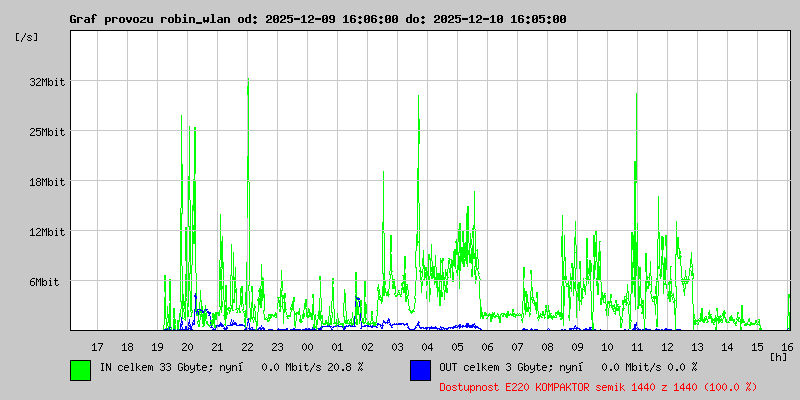The height and width of the screenshot is (400, 800).
Task: Click the '20' hour tick label
Action: pos(187,347)
